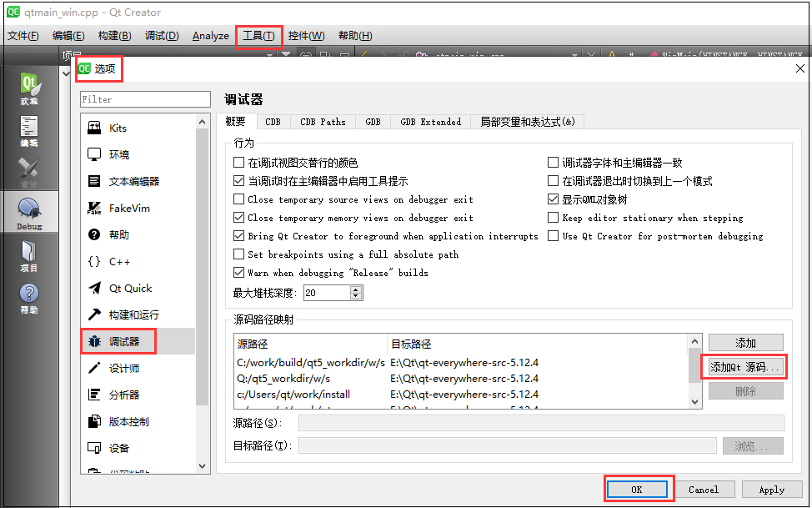812x508 pixels.
Task: Open the GDB tab
Action: coord(373,122)
